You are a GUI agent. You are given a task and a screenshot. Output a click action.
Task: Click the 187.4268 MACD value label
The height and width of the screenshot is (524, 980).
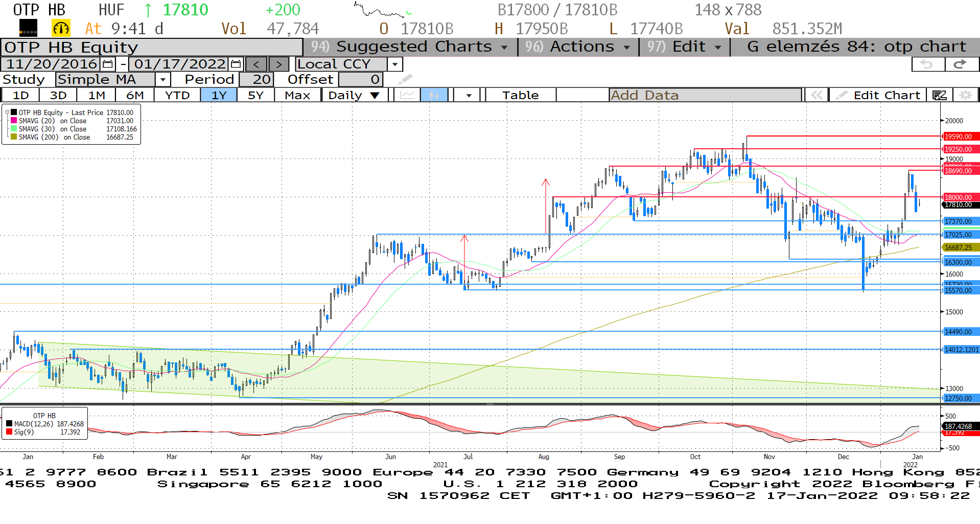tap(960, 426)
